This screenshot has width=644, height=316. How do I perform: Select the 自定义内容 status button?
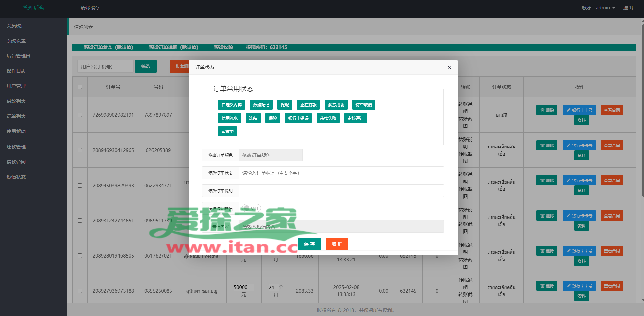(x=232, y=105)
